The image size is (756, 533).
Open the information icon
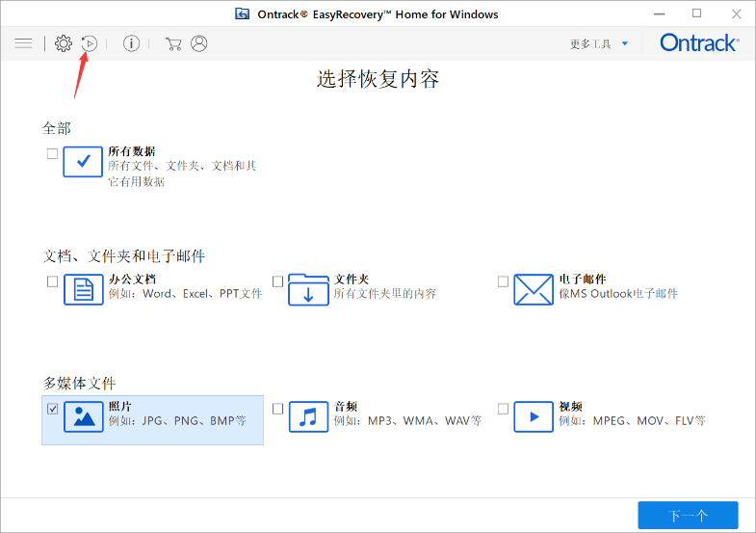point(131,43)
